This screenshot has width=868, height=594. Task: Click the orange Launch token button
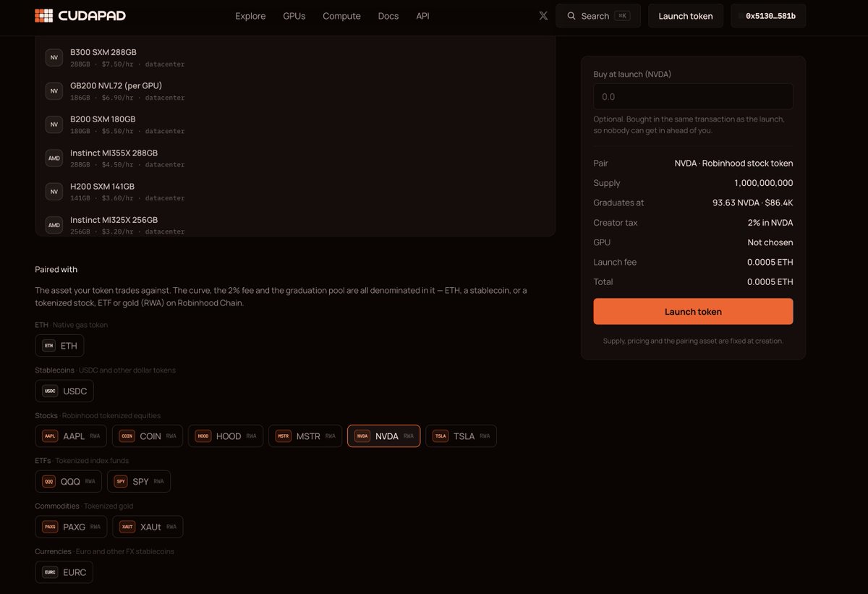click(x=693, y=312)
